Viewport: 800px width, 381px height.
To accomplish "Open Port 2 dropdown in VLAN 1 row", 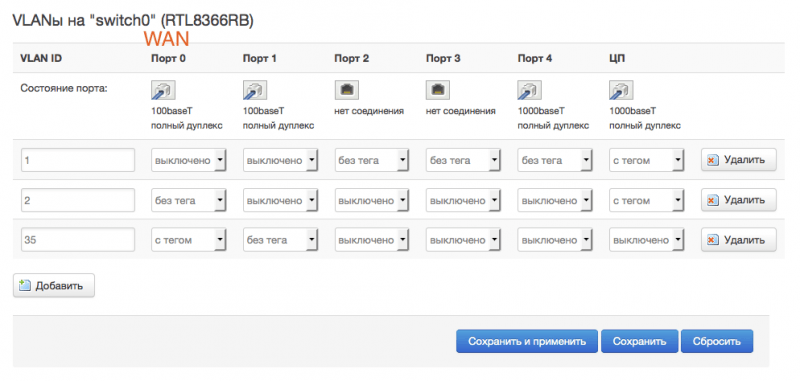I will pyautogui.click(x=372, y=160).
